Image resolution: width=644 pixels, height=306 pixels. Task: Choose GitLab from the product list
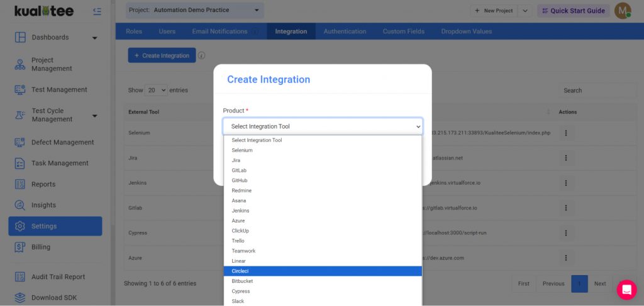(x=323, y=170)
